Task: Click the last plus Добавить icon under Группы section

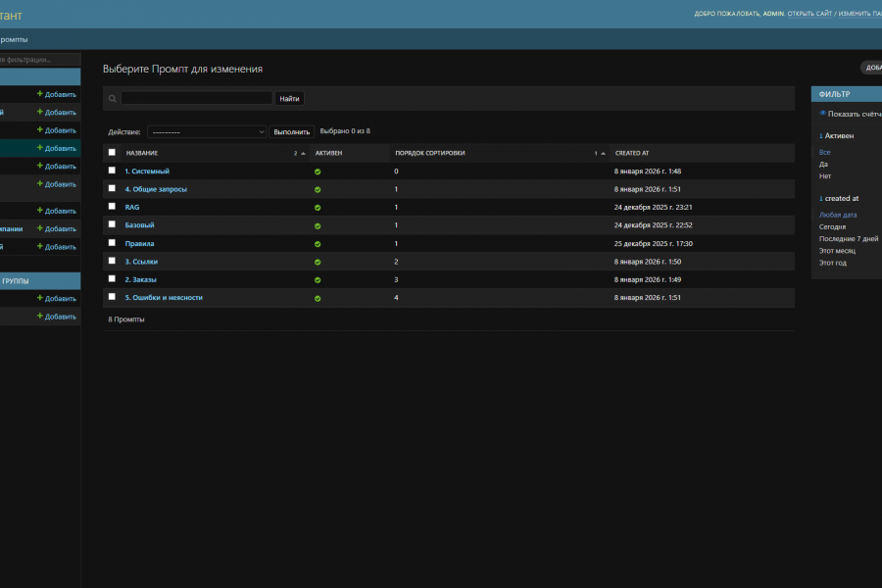Action: (40, 317)
